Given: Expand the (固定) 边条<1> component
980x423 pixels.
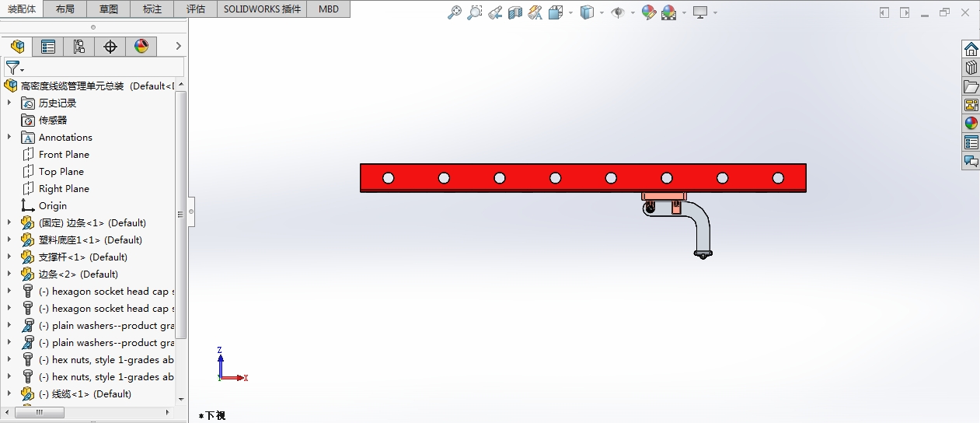Looking at the screenshot, I should tap(9, 222).
